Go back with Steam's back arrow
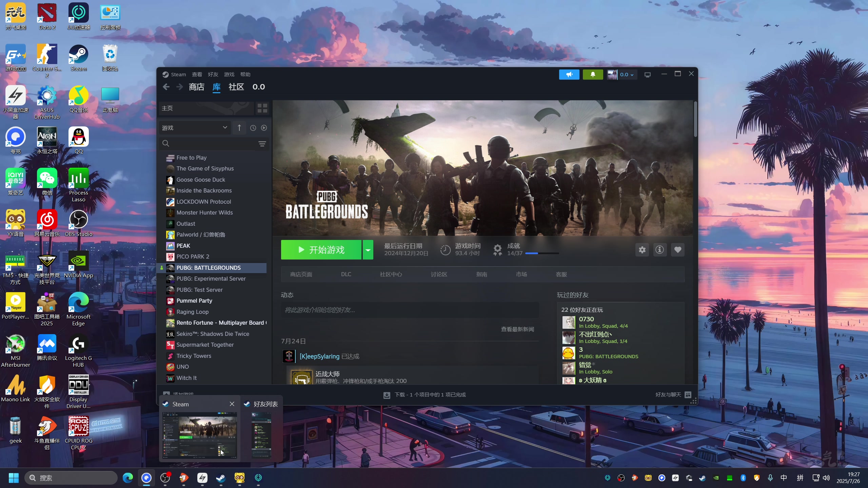Image resolution: width=868 pixels, height=488 pixels. [x=166, y=87]
